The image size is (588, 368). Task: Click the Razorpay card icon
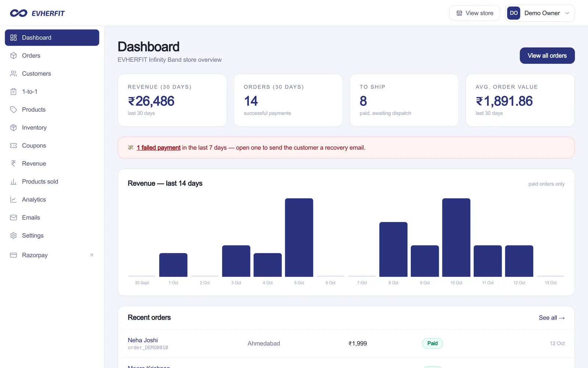click(14, 255)
